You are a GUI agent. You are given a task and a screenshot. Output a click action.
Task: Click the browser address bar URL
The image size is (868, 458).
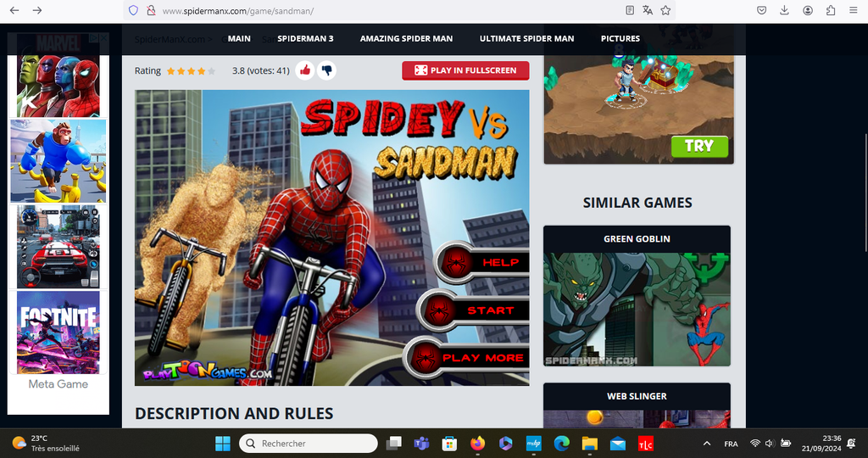click(238, 11)
